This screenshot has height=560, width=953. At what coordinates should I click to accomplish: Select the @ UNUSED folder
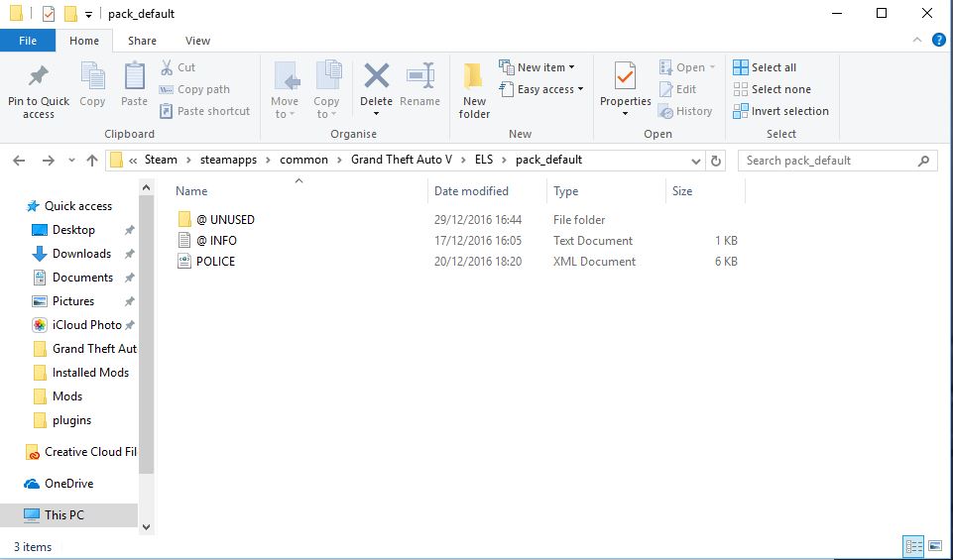point(225,219)
